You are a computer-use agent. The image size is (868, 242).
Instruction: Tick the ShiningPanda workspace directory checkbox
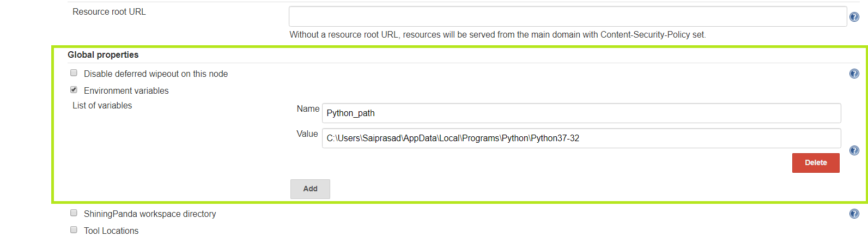pos(74,213)
